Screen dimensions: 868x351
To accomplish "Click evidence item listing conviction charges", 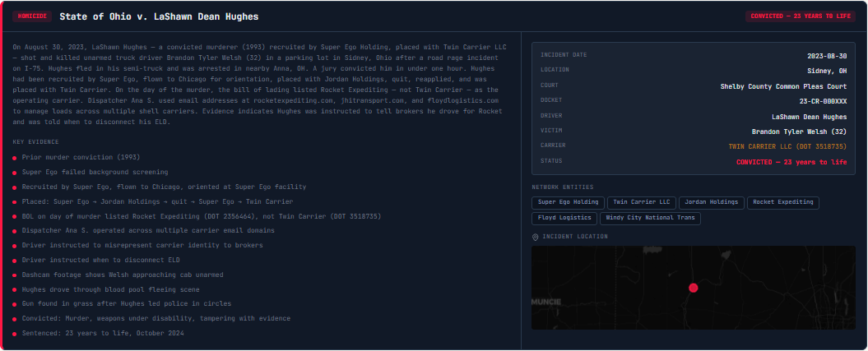I will tap(156, 319).
